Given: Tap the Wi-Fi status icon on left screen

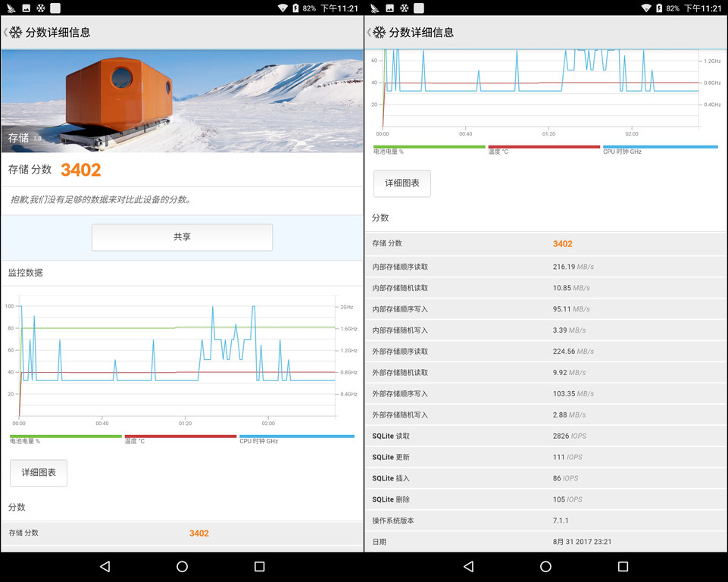Looking at the screenshot, I should click(x=283, y=8).
